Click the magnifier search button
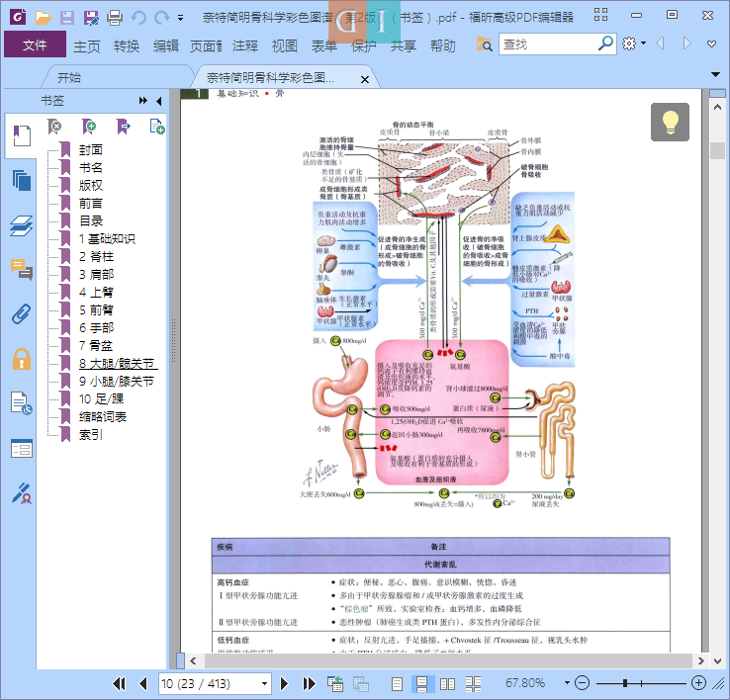730x700 pixels. tap(605, 44)
